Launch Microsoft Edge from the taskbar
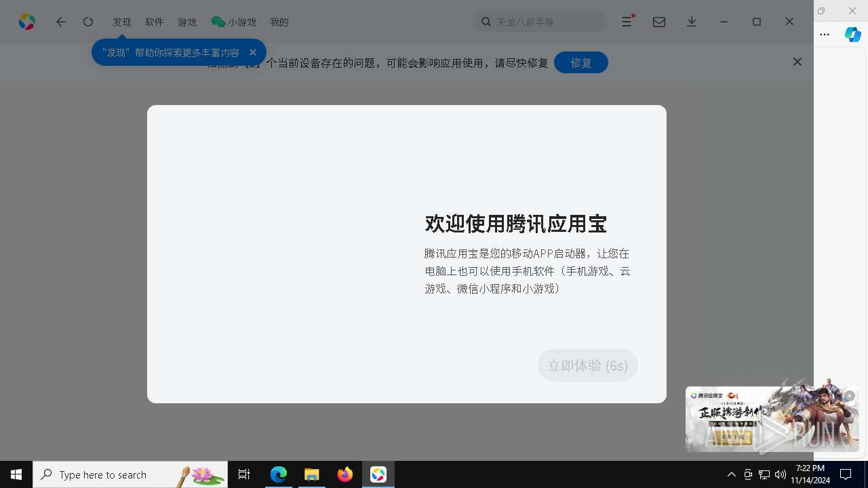 click(279, 474)
